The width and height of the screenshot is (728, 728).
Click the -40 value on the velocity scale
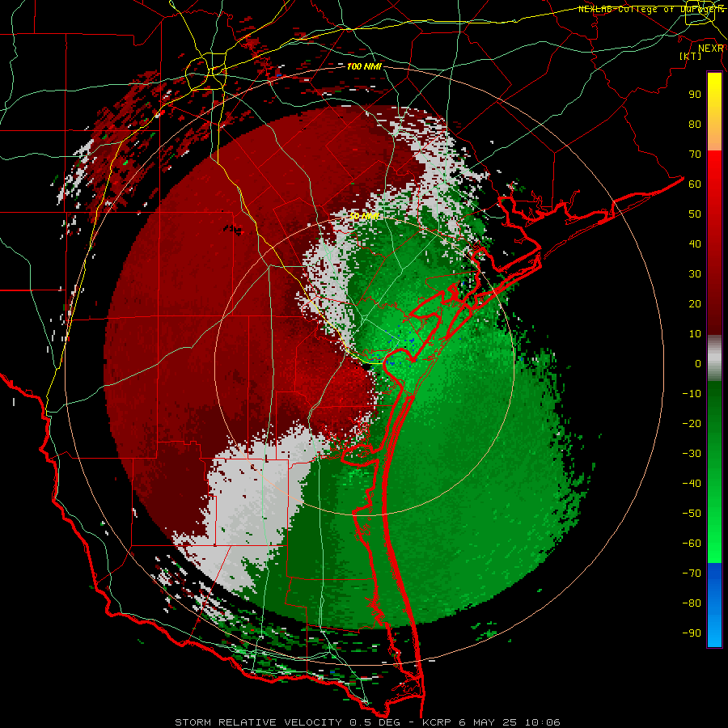pos(692,484)
